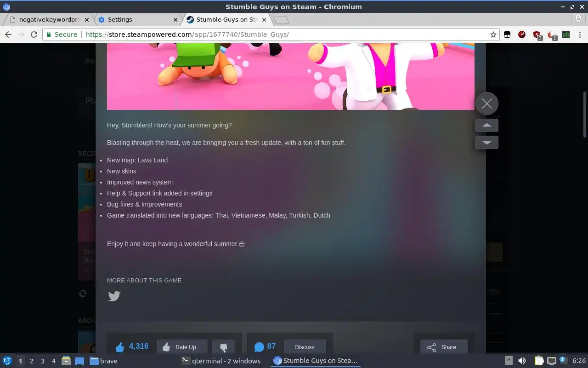Switch to workspace 1
588x368 pixels.
[20, 361]
